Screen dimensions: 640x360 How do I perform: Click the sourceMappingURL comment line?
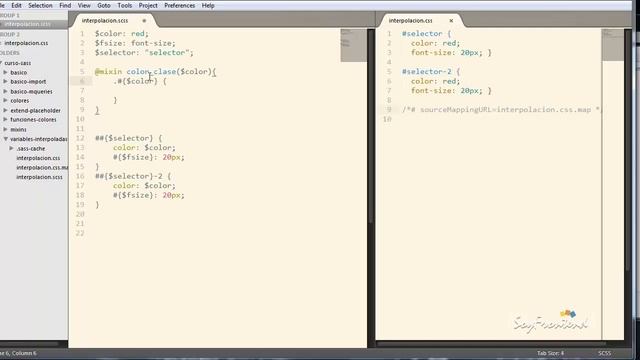point(502,110)
